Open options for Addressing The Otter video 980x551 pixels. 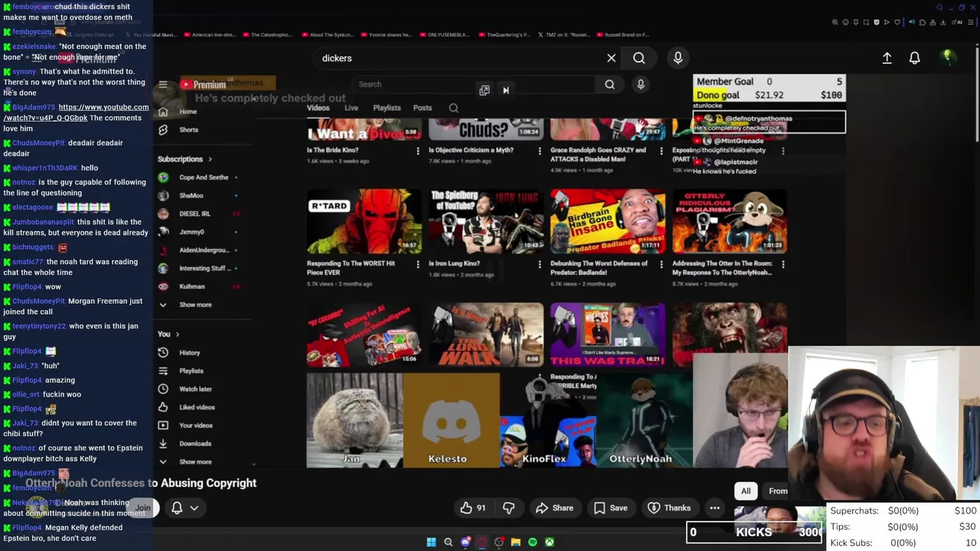(x=782, y=264)
